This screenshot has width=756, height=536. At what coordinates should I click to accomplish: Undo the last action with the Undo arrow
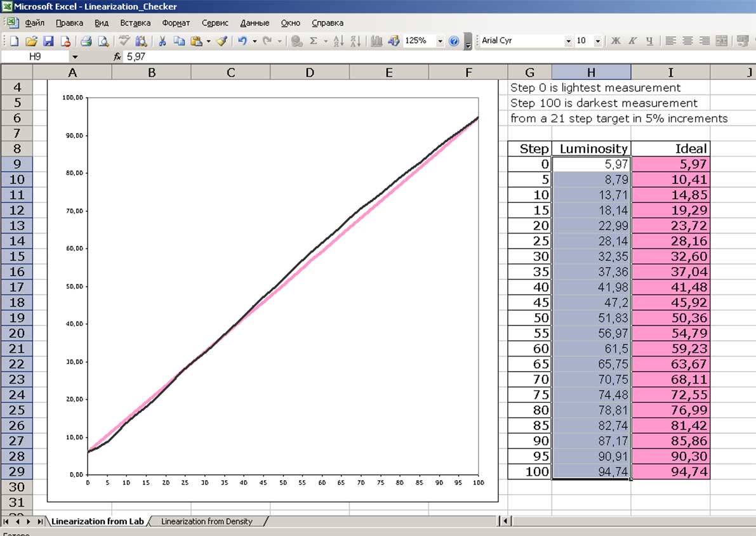[x=242, y=41]
